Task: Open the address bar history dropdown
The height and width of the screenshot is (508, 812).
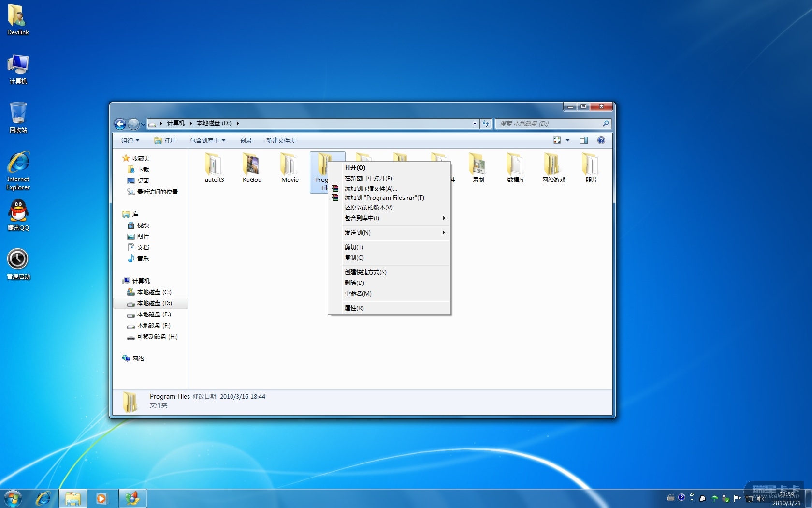Action: point(475,124)
